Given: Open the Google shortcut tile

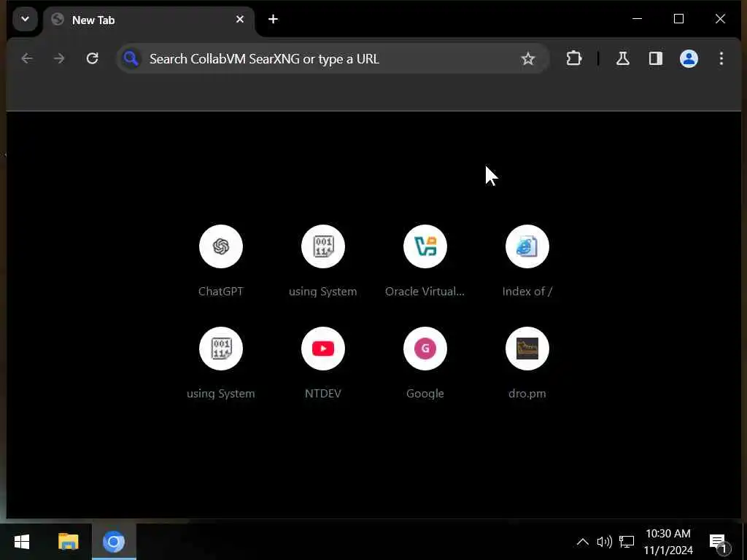Looking at the screenshot, I should [425, 349].
